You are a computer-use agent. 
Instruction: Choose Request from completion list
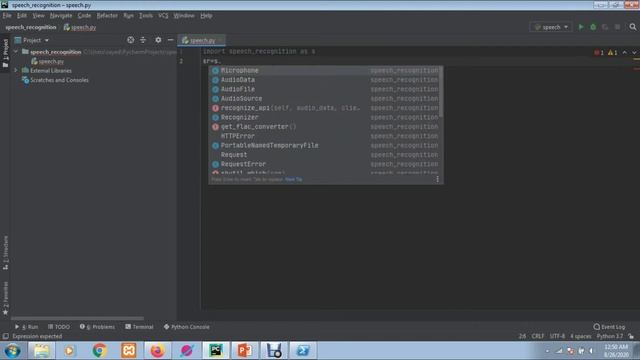coord(325,155)
